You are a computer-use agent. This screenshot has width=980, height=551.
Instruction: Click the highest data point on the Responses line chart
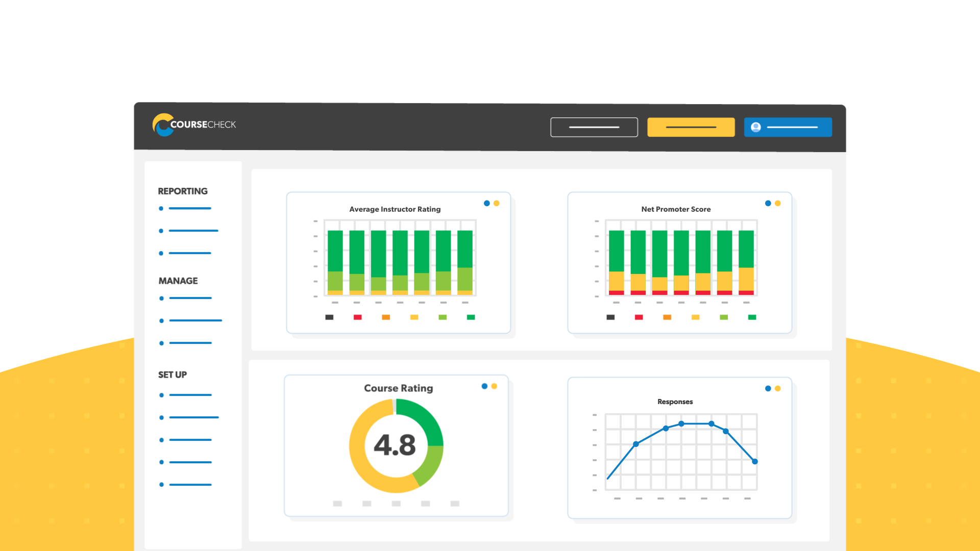(682, 423)
